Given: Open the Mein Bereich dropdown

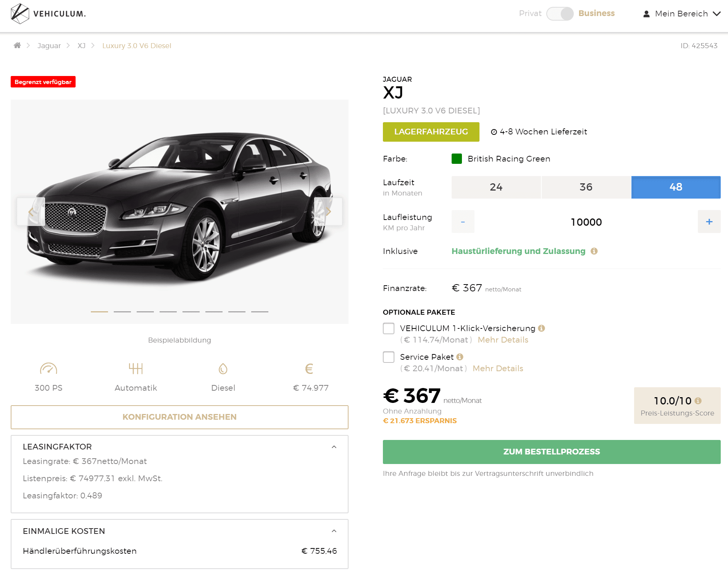Looking at the screenshot, I should 682,14.
